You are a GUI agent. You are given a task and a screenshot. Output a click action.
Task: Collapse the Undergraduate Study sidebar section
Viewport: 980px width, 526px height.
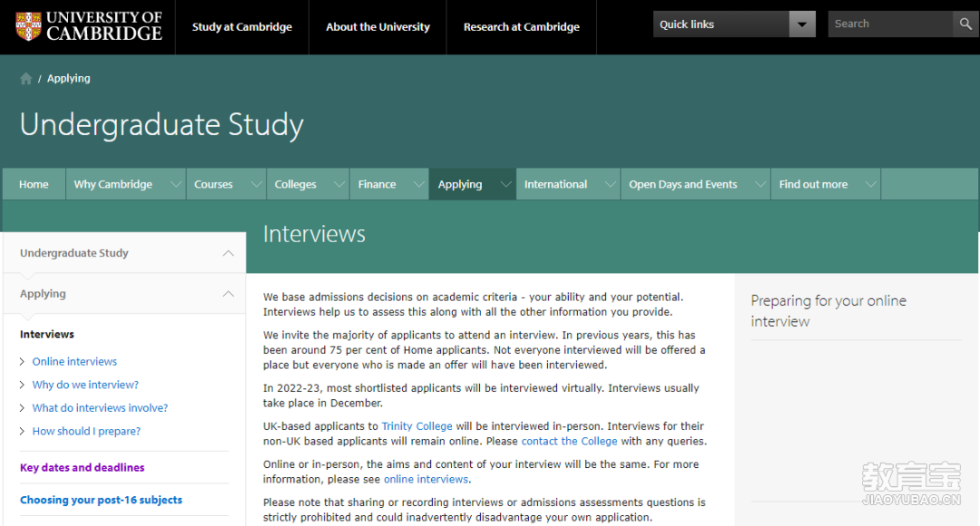[x=228, y=253]
